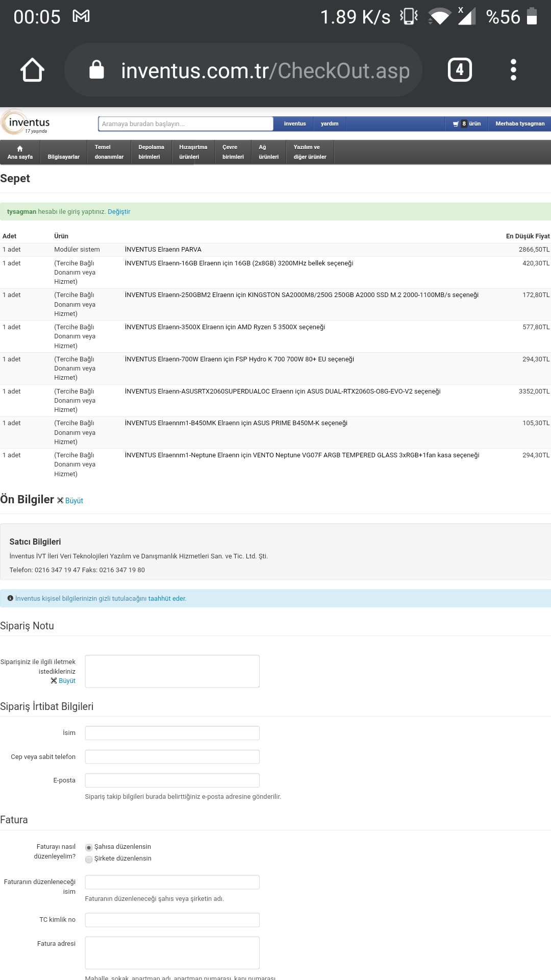
Task: Focus the İsim input field
Action: pyautogui.click(x=172, y=733)
